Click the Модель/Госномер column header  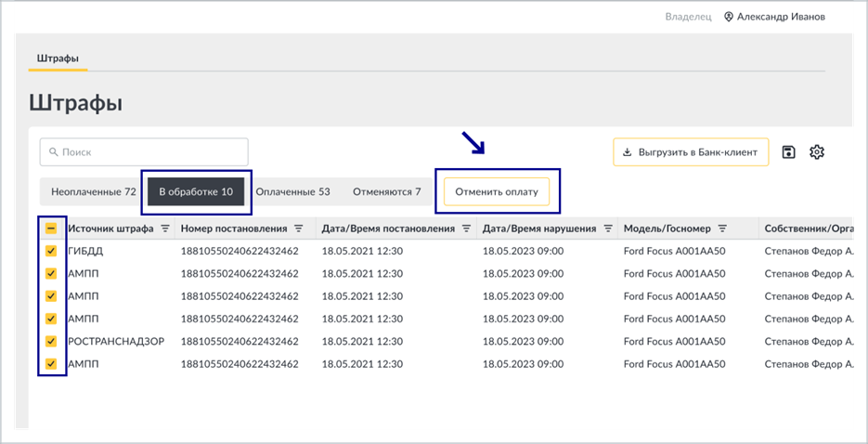(x=667, y=229)
